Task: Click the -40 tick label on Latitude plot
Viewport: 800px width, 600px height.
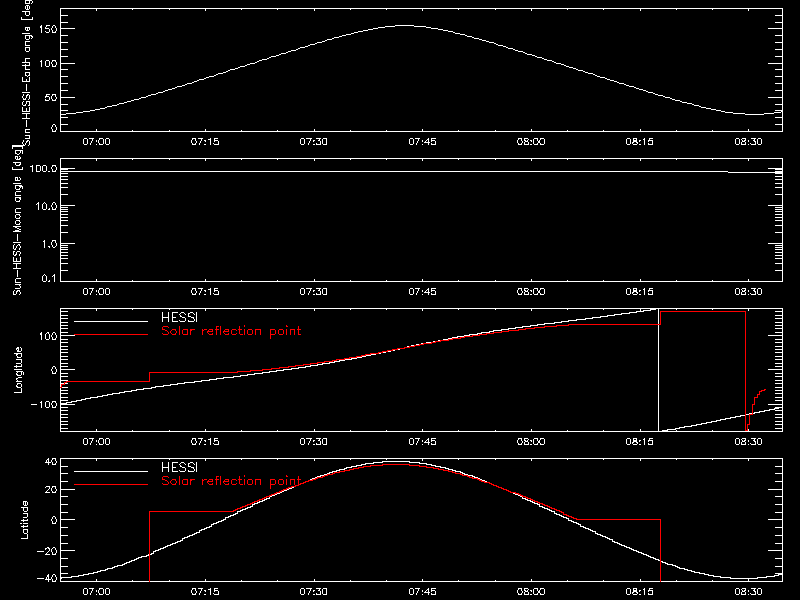Action: tap(47, 579)
